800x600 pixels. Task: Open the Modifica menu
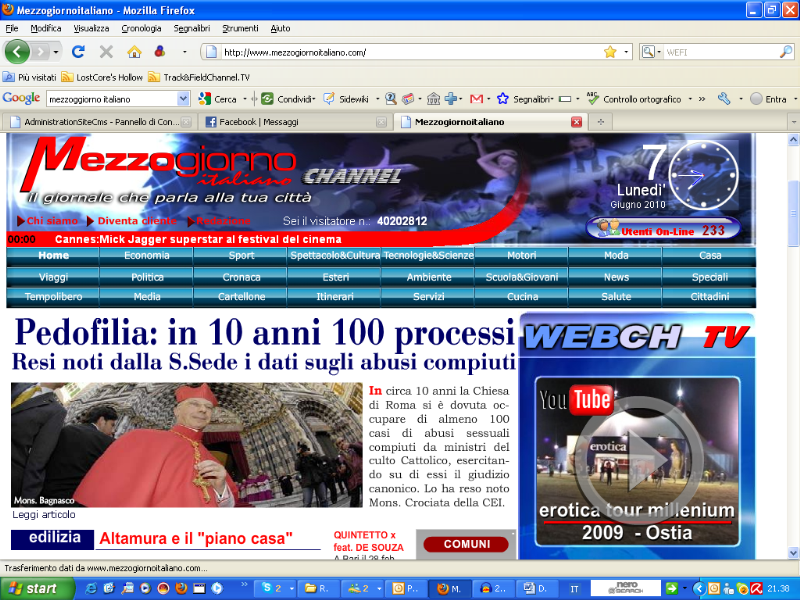pos(46,29)
